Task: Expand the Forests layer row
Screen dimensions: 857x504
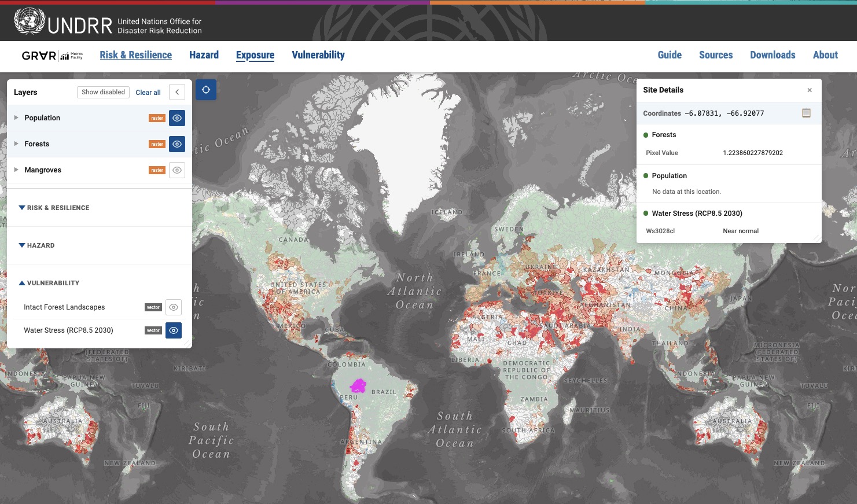Action: click(16, 144)
